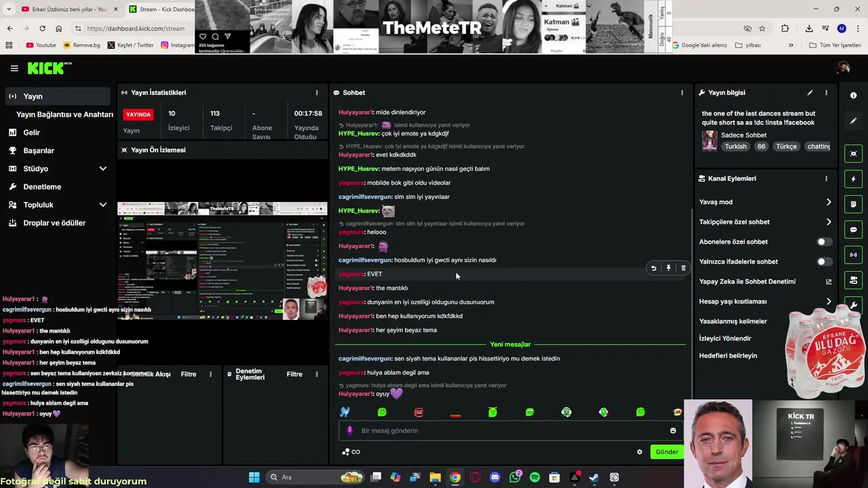The image size is (868, 488).
Task: Expand Hesap yaşı kısıtlaması chevron
Action: point(829,302)
